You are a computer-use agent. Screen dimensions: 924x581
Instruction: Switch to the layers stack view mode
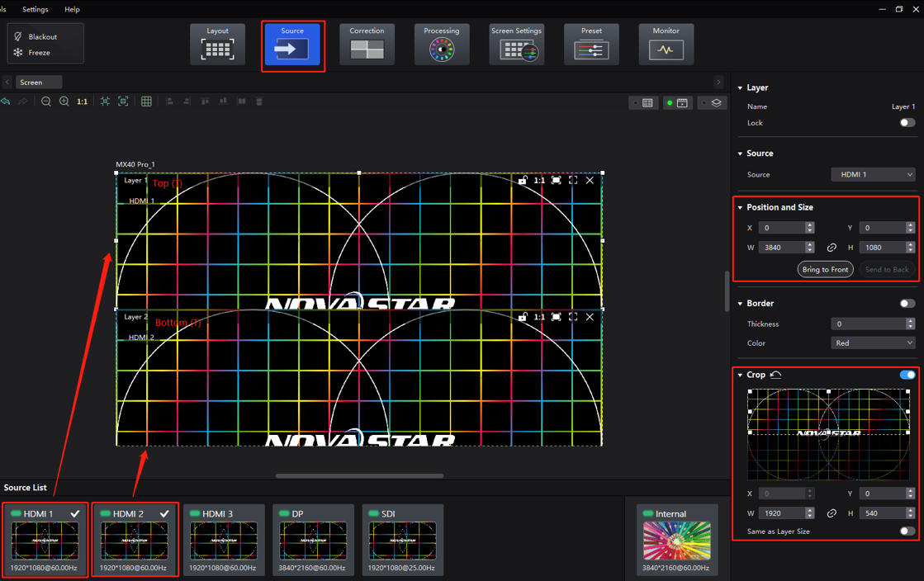[712, 103]
